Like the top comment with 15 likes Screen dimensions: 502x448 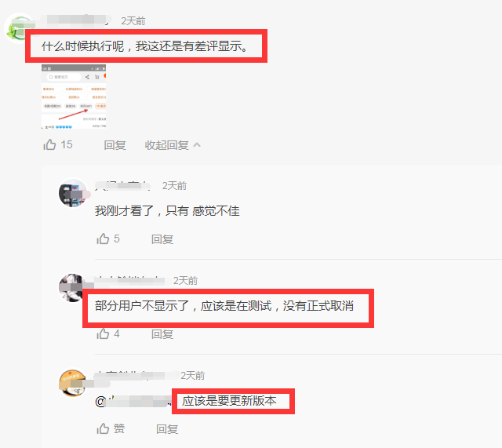[49, 144]
